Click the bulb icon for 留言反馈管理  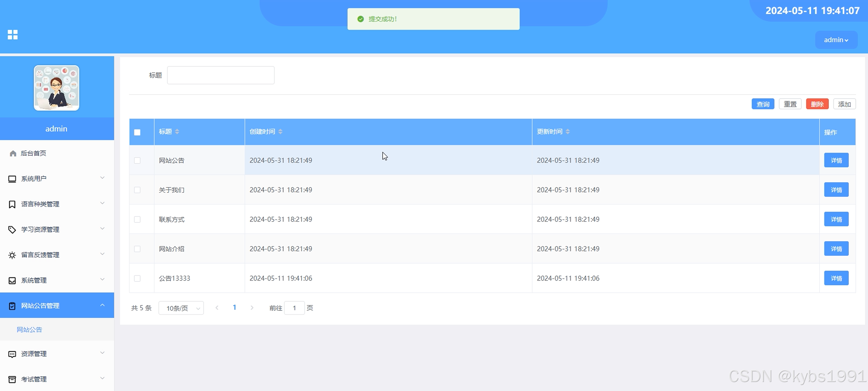tap(12, 255)
